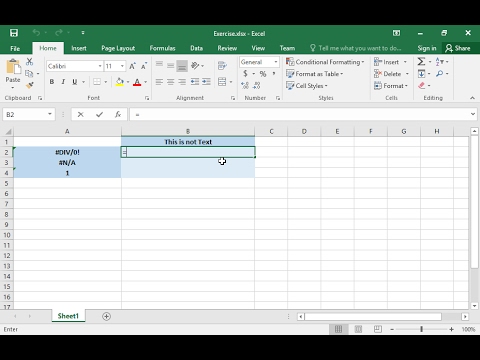The width and height of the screenshot is (480, 360).
Task: Click the Undo arrow icon
Action: coord(36,33)
